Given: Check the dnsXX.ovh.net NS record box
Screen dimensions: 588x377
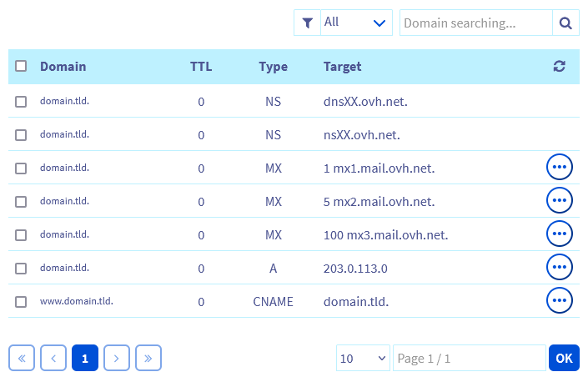Looking at the screenshot, I should click(x=21, y=102).
